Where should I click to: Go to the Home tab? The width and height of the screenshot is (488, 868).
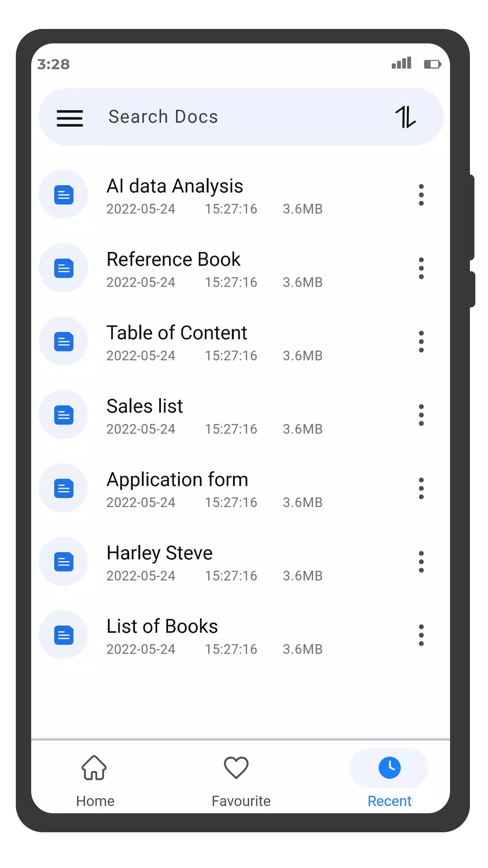click(x=95, y=781)
